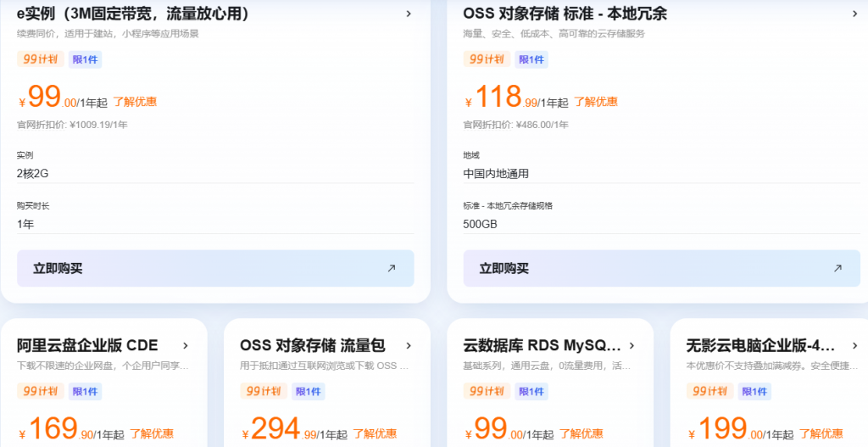Expand OSS 对象存储 流量包 via its chevron

[x=409, y=346]
